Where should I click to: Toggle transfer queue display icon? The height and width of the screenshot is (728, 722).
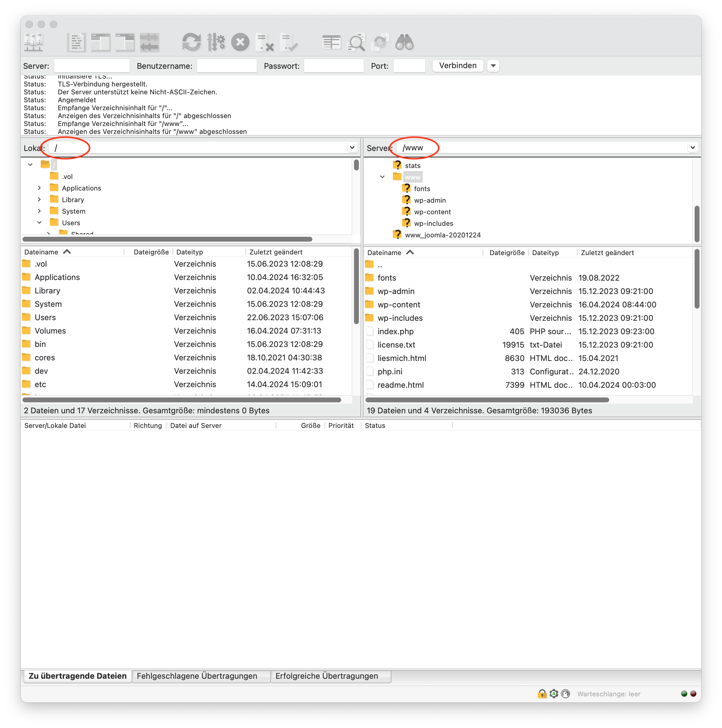click(150, 42)
